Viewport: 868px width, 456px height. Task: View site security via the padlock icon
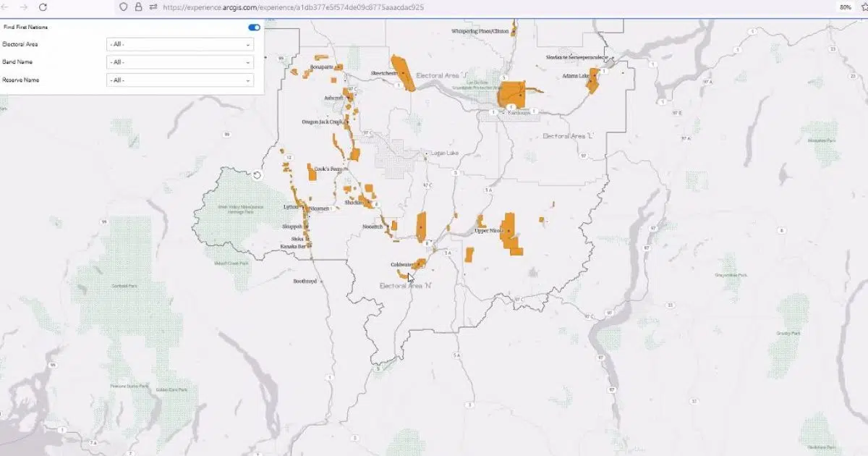(x=139, y=7)
